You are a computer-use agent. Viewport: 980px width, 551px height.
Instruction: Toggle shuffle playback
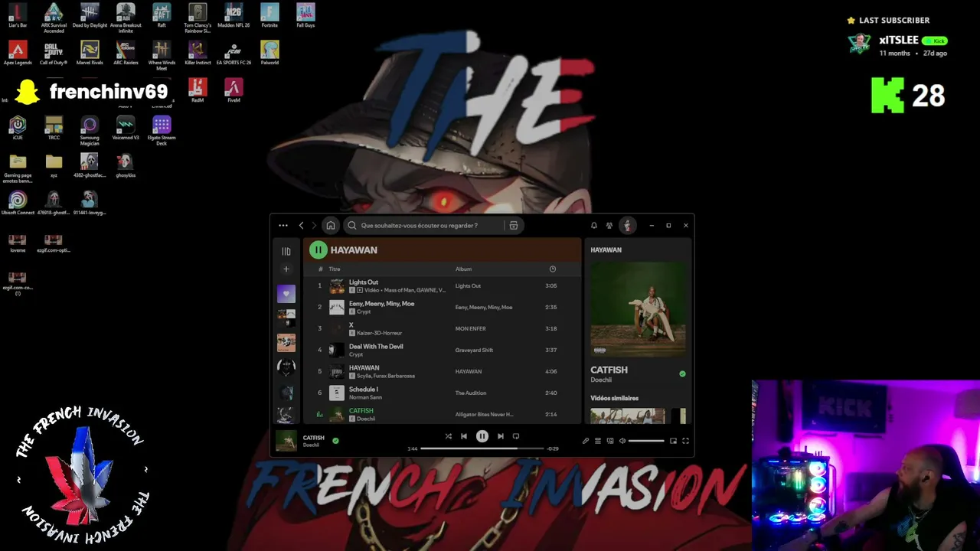click(x=448, y=436)
